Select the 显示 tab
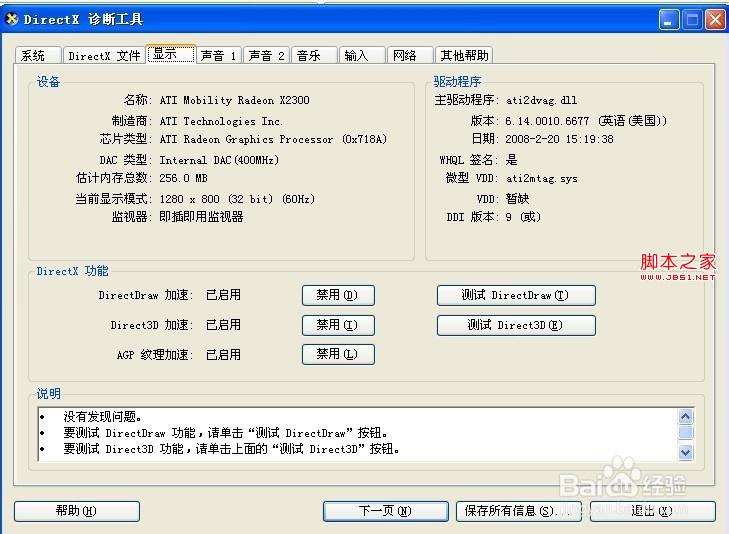The height and width of the screenshot is (534, 729). pos(171,54)
